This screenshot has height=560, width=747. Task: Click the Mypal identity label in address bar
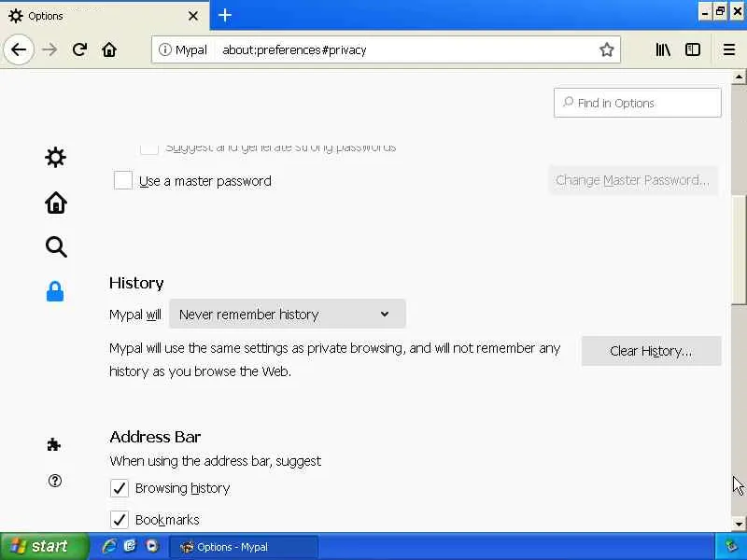(x=191, y=49)
